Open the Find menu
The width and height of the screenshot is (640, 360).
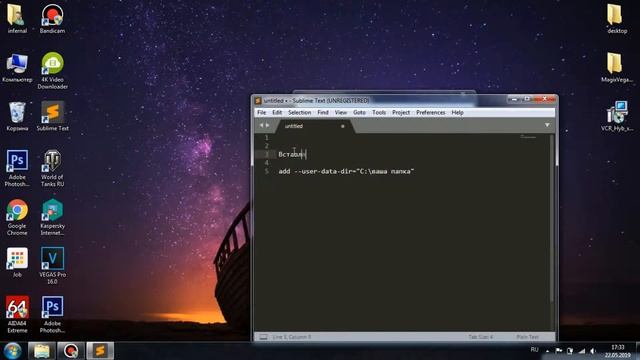pos(323,112)
